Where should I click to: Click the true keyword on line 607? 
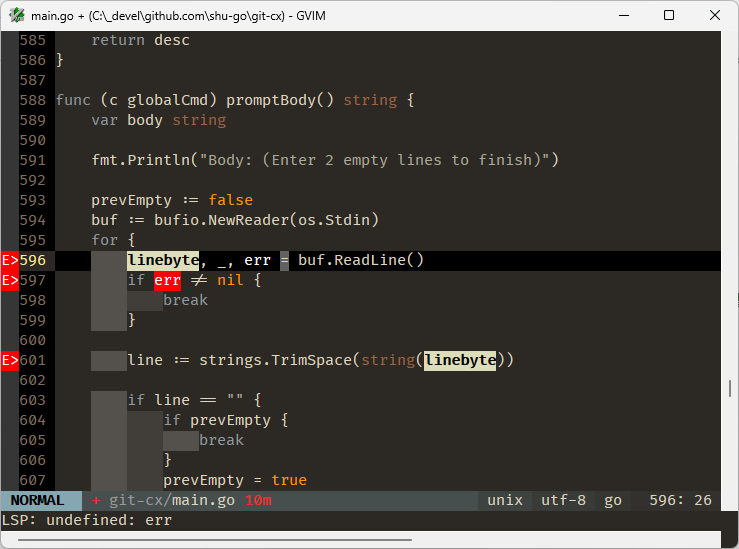(x=289, y=481)
